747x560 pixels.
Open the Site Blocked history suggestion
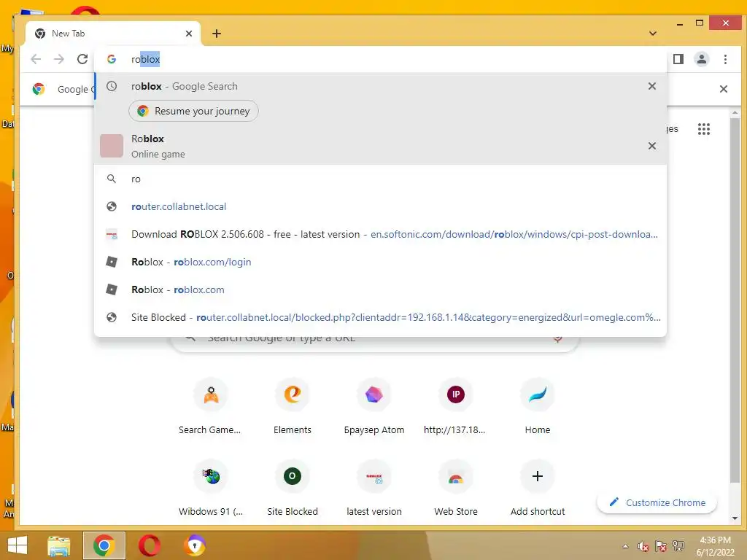pyautogui.click(x=380, y=317)
